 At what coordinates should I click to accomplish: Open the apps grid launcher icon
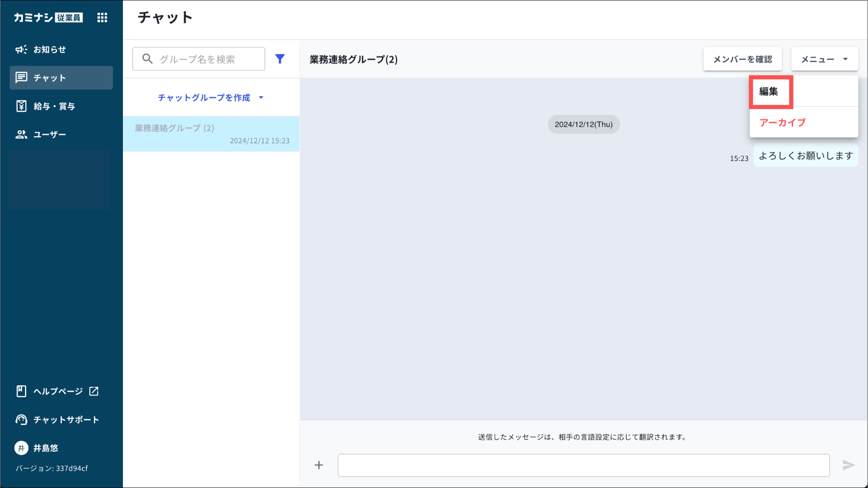tap(102, 17)
